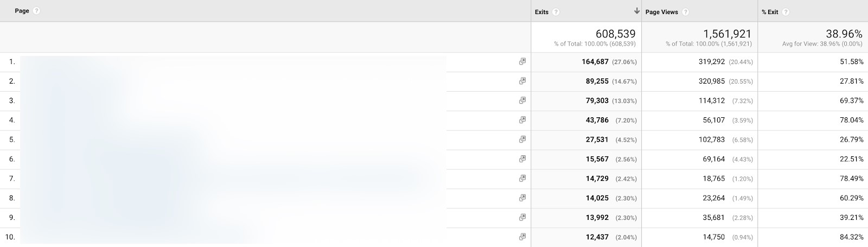Viewport: 868px width, 247px height.
Task: Show help for % Exit column
Action: (x=786, y=12)
